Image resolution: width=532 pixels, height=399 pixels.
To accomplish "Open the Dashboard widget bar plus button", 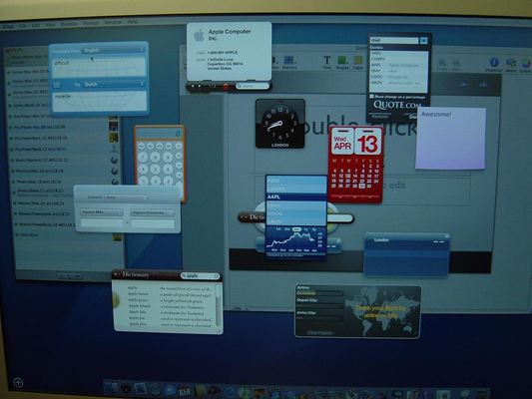I will [x=18, y=383].
